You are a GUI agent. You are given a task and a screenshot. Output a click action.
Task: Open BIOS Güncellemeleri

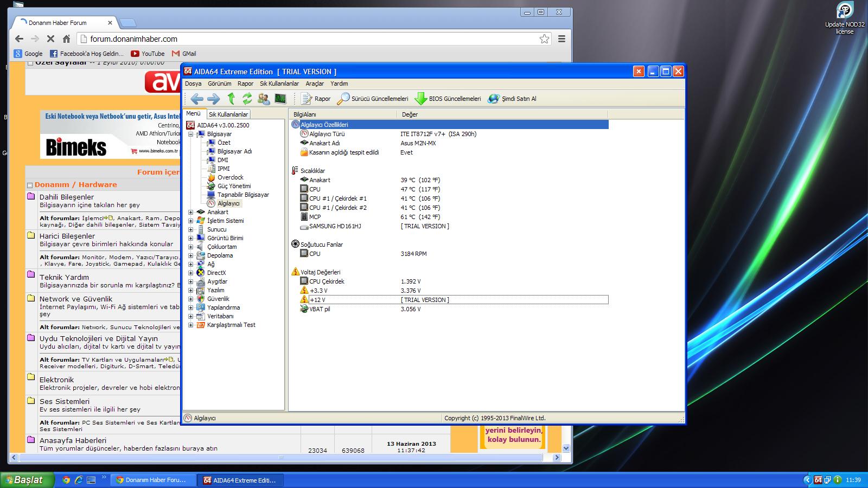tap(448, 99)
